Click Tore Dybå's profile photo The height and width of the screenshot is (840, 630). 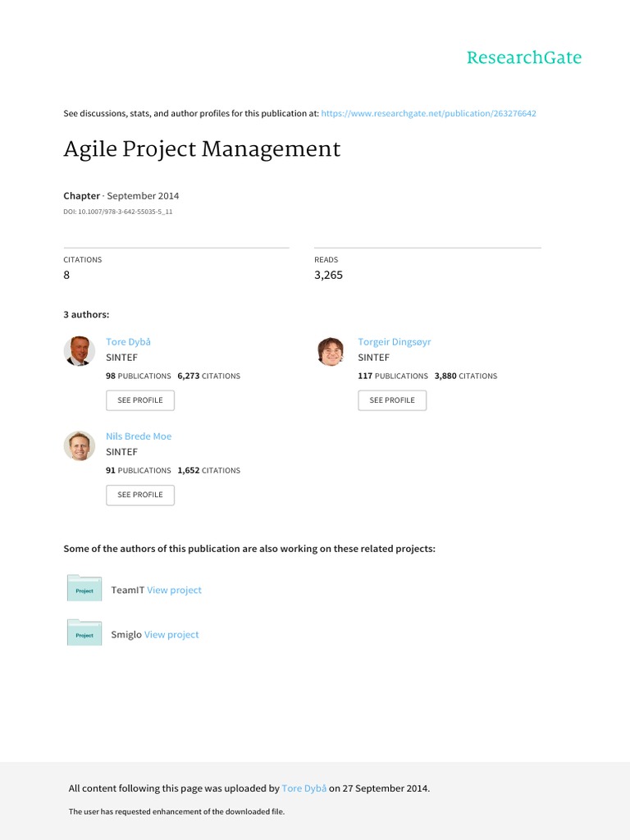80,351
